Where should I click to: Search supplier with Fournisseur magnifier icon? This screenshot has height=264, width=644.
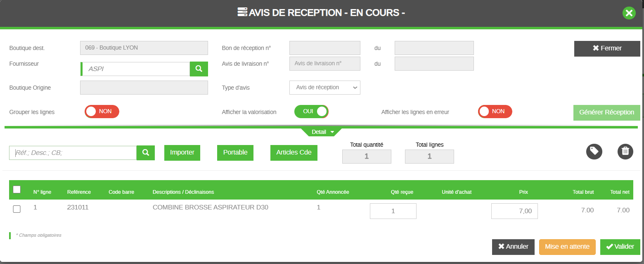[199, 69]
